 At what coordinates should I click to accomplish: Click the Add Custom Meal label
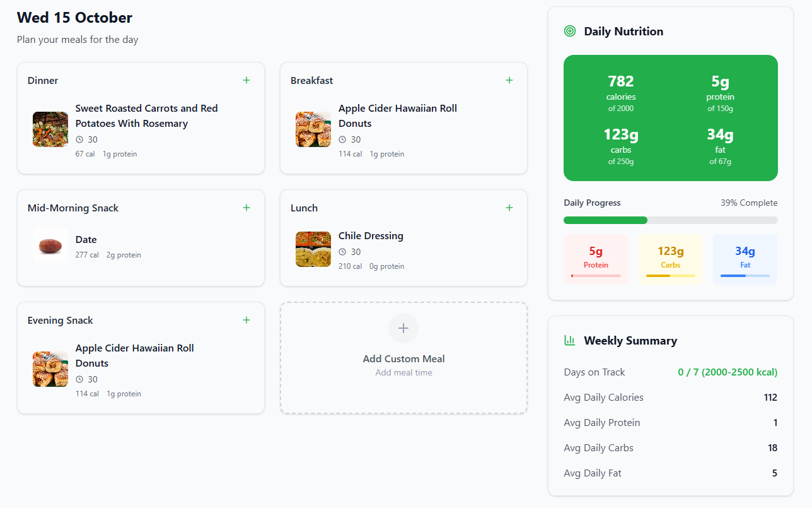coord(403,358)
